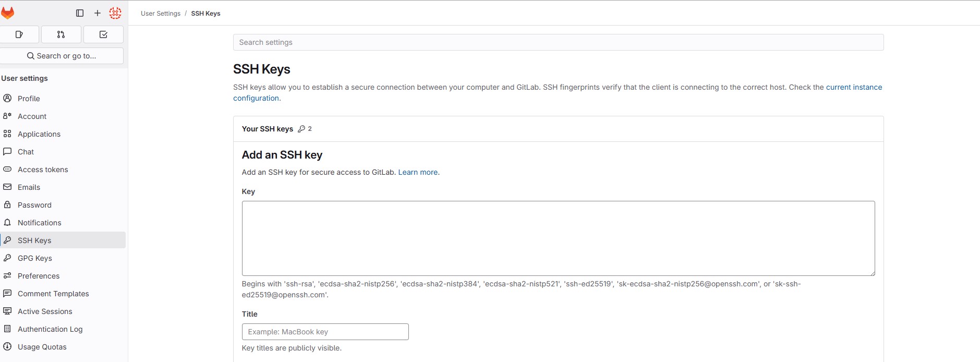Image resolution: width=980 pixels, height=362 pixels.
Task: Click User Settings breadcrumb link
Action: coord(161,14)
